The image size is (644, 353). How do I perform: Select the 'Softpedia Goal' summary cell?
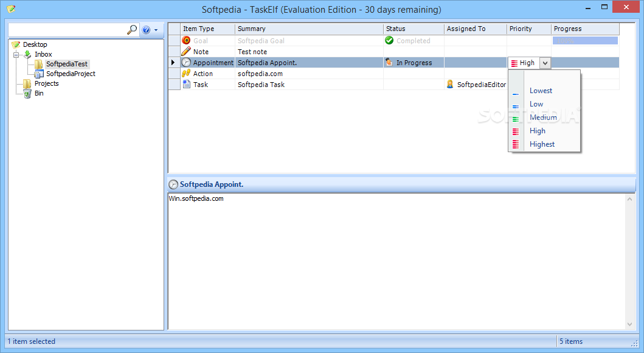click(x=310, y=41)
